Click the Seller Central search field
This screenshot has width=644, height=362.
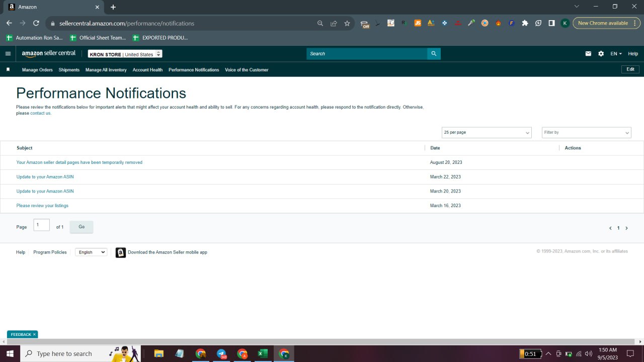click(x=367, y=54)
